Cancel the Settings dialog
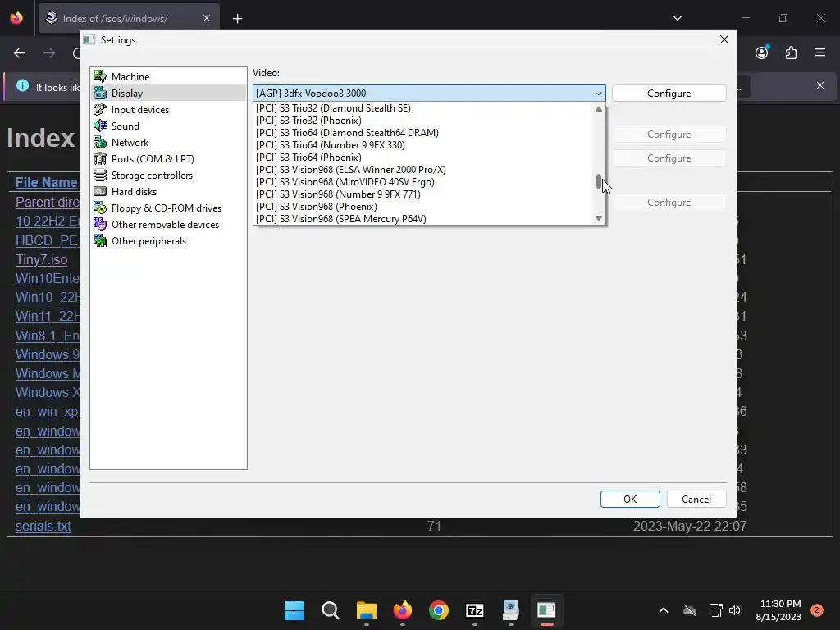This screenshot has height=630, width=840. (x=696, y=500)
